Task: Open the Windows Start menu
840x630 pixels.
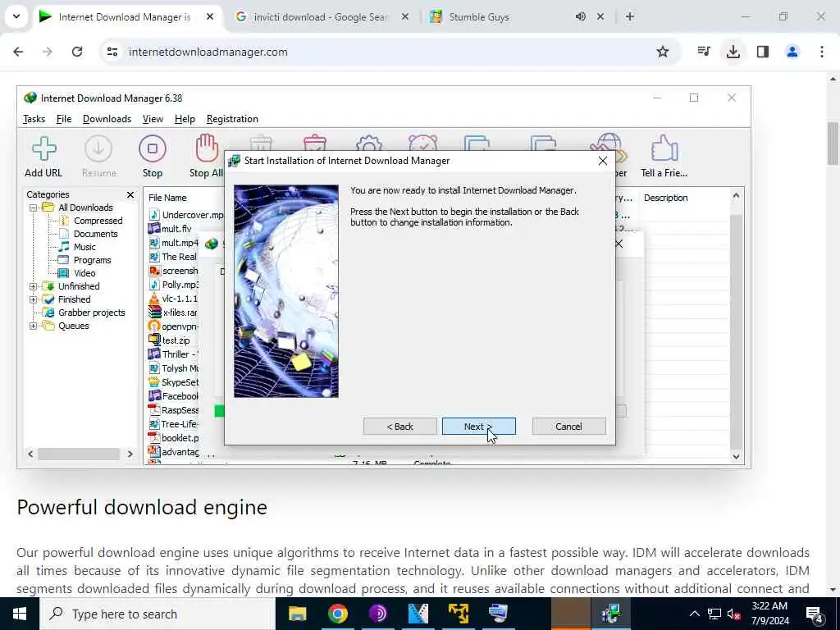Action: pos(20,614)
